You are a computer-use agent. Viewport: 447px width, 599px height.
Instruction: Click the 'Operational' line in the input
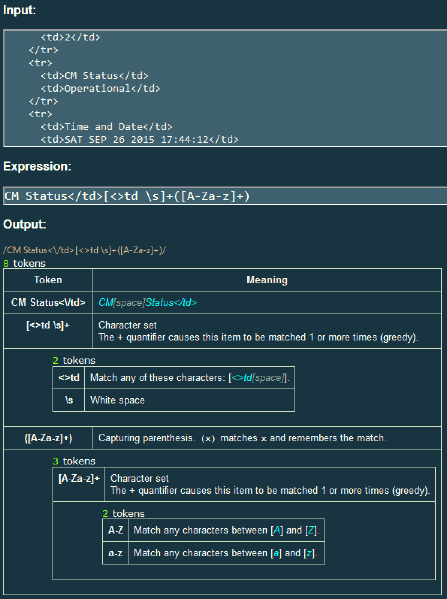(x=100, y=89)
